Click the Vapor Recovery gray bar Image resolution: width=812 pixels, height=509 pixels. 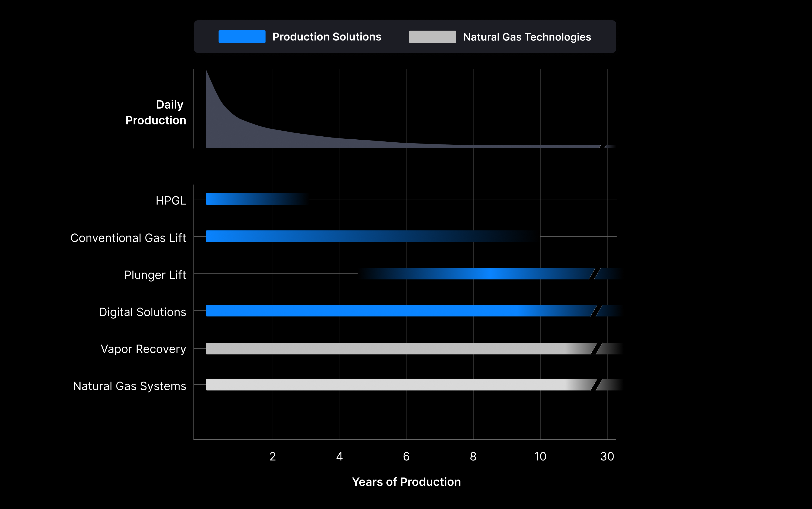pyautogui.click(x=387, y=348)
